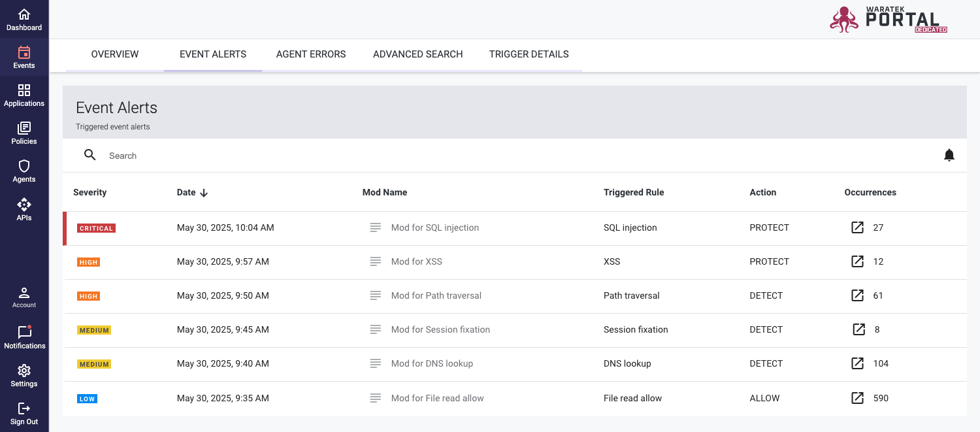Click DETECT in the Path traversal row
Viewport: 980px width, 432px height.
tap(766, 295)
